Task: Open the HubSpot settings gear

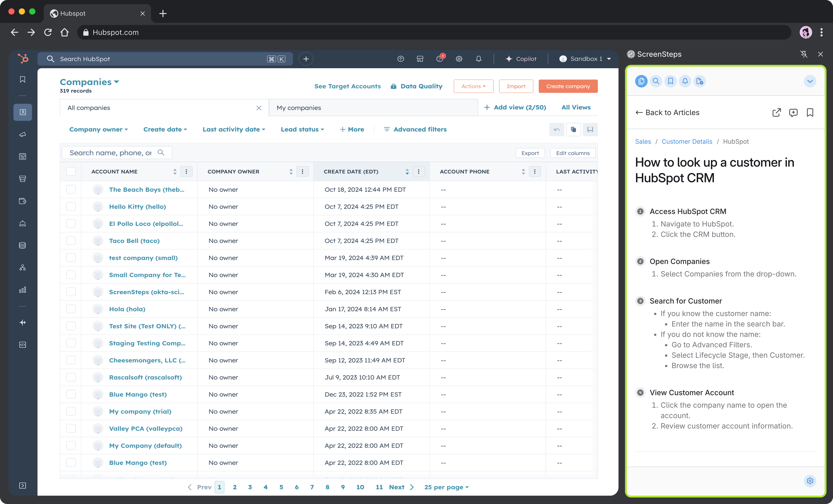Action: pos(459,59)
